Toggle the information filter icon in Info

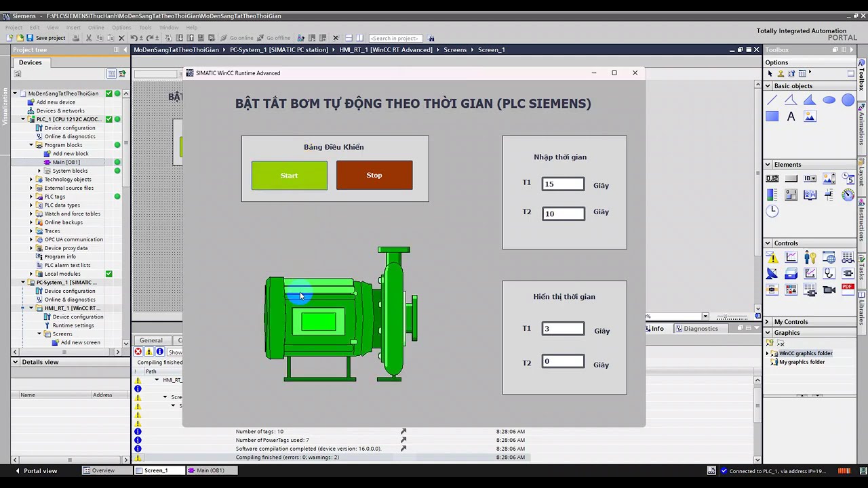[159, 352]
